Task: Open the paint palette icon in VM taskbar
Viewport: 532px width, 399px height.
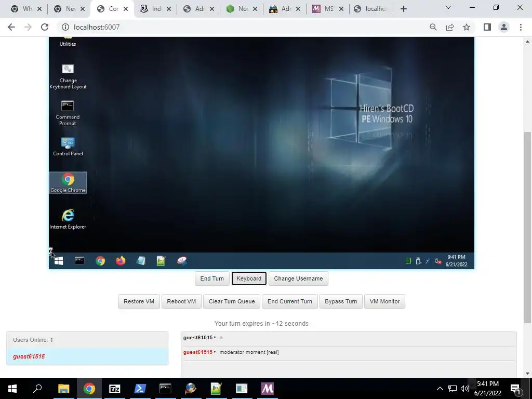Action: 182,261
